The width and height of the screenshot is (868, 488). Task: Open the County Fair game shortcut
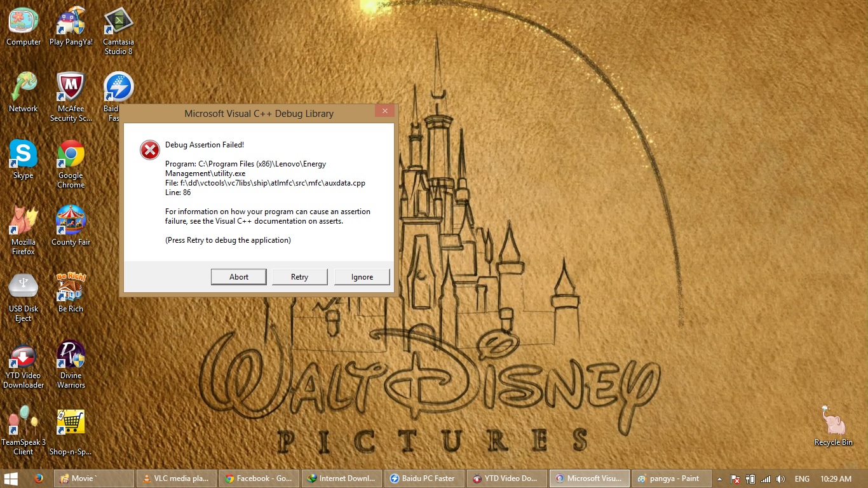[x=71, y=226]
